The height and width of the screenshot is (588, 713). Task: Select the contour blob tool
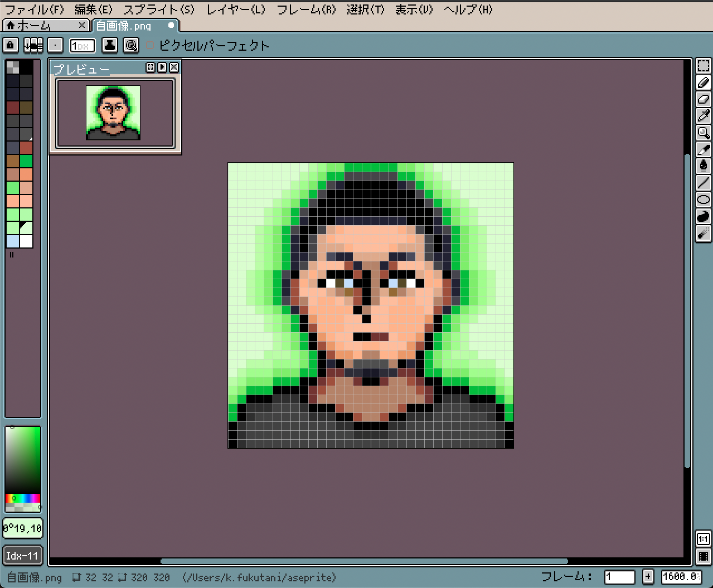pyautogui.click(x=704, y=216)
